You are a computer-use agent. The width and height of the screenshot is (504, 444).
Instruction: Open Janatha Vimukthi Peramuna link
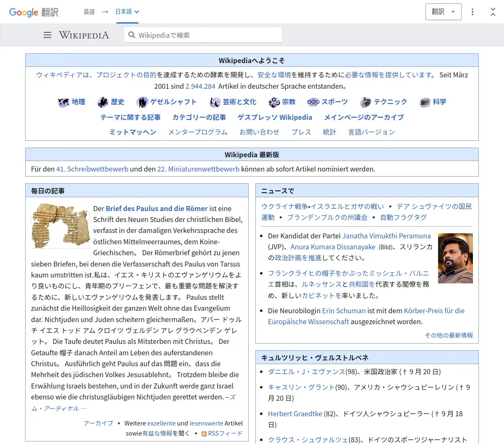point(386,236)
